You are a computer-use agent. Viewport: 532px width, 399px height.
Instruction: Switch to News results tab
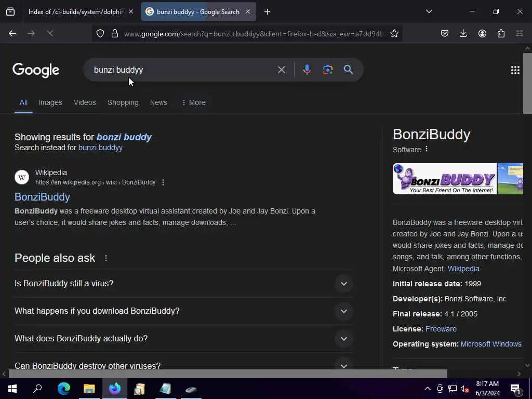coord(158,102)
